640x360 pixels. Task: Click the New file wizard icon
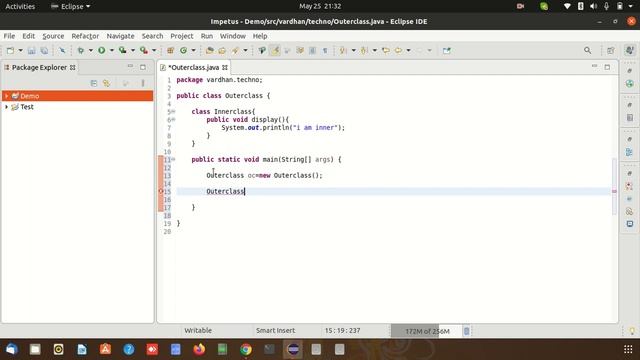[x=10, y=51]
